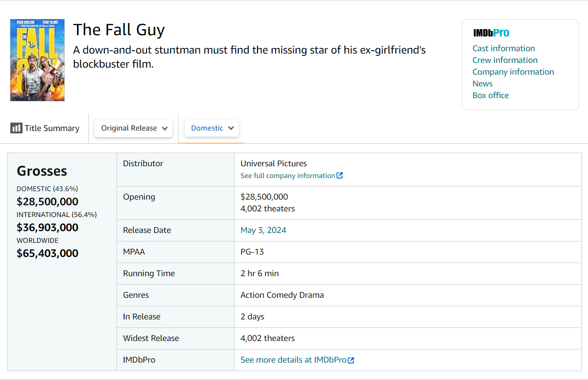The image size is (588, 380).
Task: Click the Opening row label
Action: pyautogui.click(x=139, y=197)
